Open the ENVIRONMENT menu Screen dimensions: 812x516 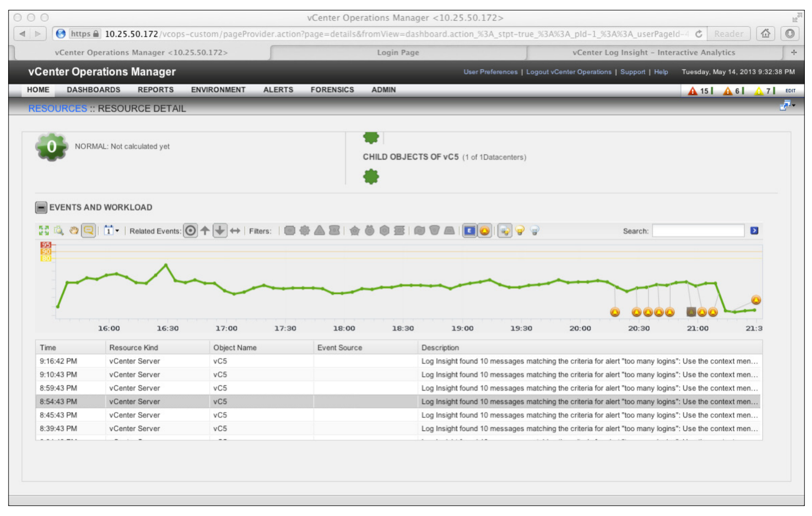218,90
